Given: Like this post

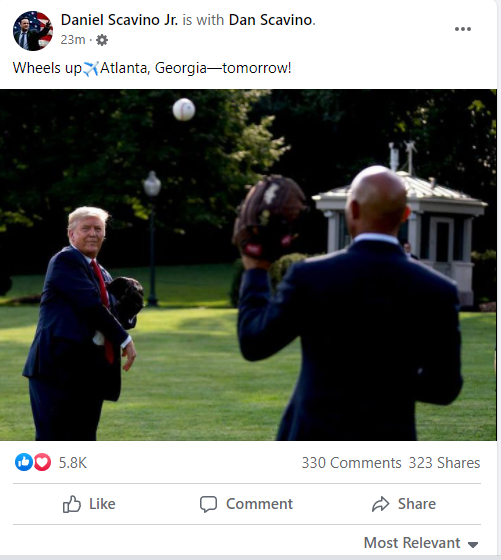Looking at the screenshot, I should (x=89, y=504).
